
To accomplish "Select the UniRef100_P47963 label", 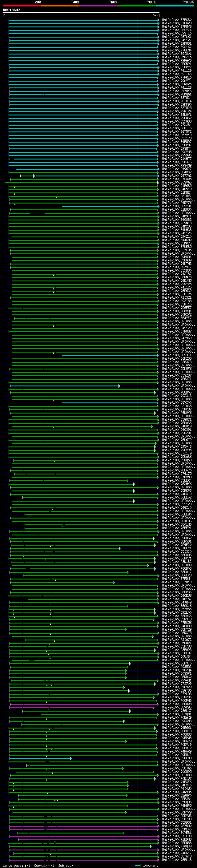I will tap(176, 338).
